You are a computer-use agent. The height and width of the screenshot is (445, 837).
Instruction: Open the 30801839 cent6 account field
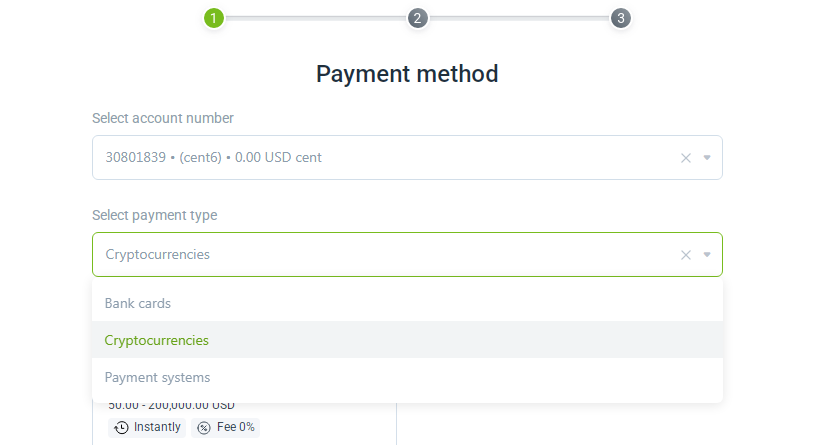click(x=407, y=157)
